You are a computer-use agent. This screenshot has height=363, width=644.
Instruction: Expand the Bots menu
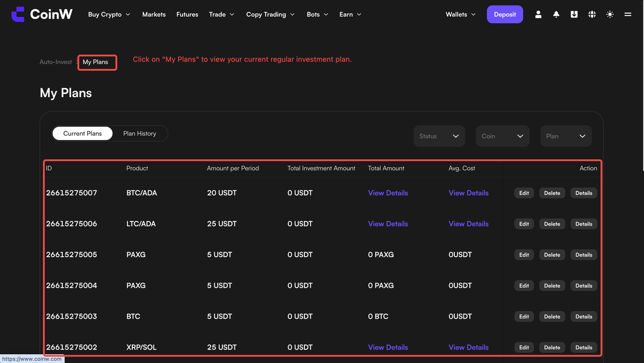[317, 15]
